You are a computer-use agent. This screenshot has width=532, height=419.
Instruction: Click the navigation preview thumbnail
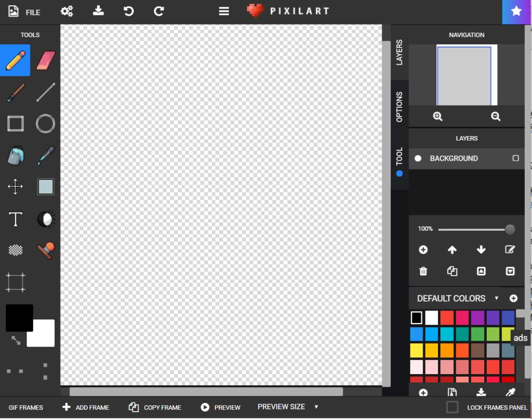pyautogui.click(x=467, y=75)
